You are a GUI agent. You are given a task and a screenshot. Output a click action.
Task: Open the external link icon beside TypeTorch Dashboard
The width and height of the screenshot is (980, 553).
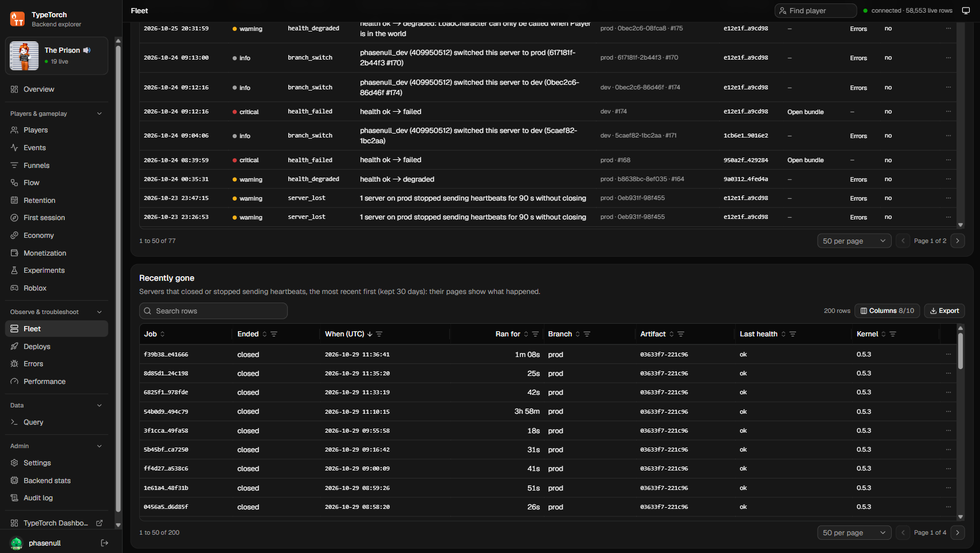(x=99, y=523)
